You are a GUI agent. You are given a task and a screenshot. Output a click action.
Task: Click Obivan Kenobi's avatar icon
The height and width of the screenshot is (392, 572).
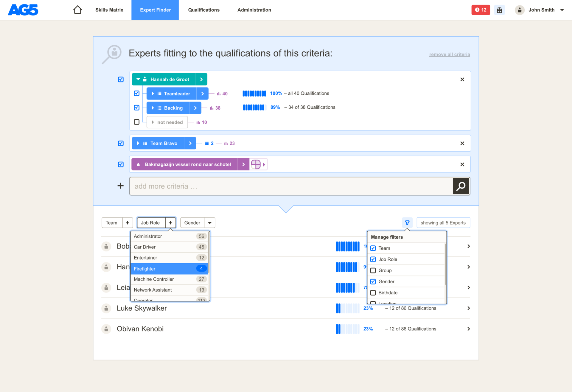point(106,329)
